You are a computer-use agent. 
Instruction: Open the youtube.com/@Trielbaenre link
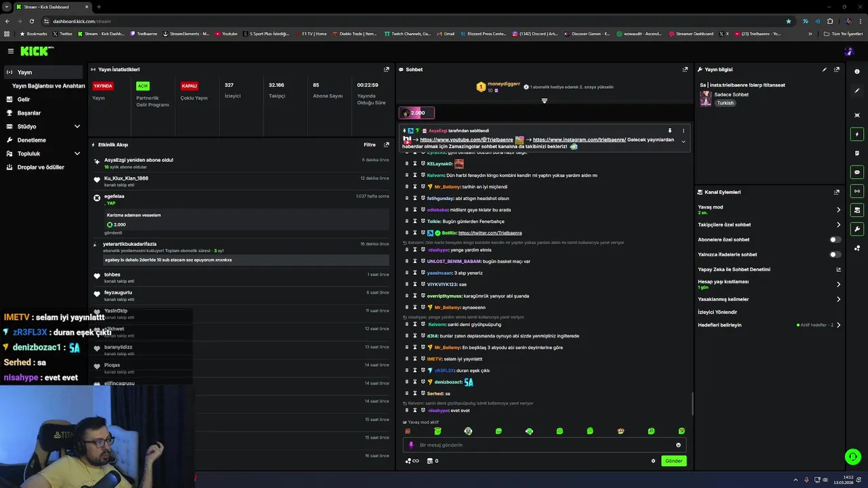[467, 140]
